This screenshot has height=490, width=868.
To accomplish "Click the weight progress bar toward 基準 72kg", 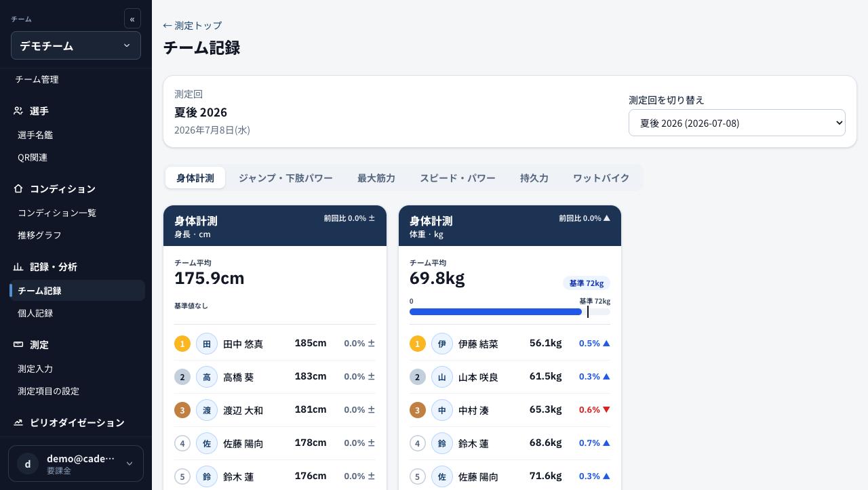I will (x=510, y=312).
